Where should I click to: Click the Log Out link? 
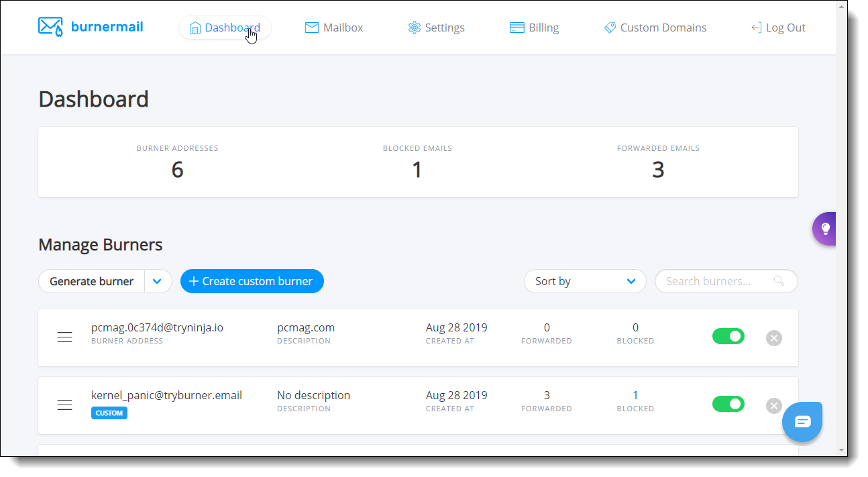[778, 28]
